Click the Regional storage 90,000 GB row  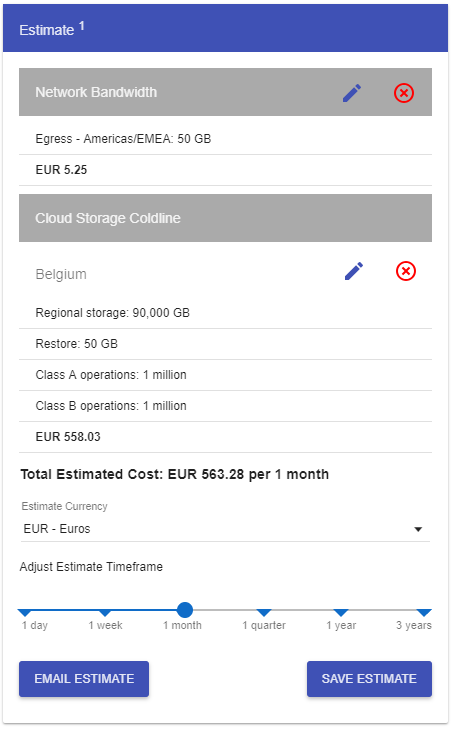tap(225, 313)
